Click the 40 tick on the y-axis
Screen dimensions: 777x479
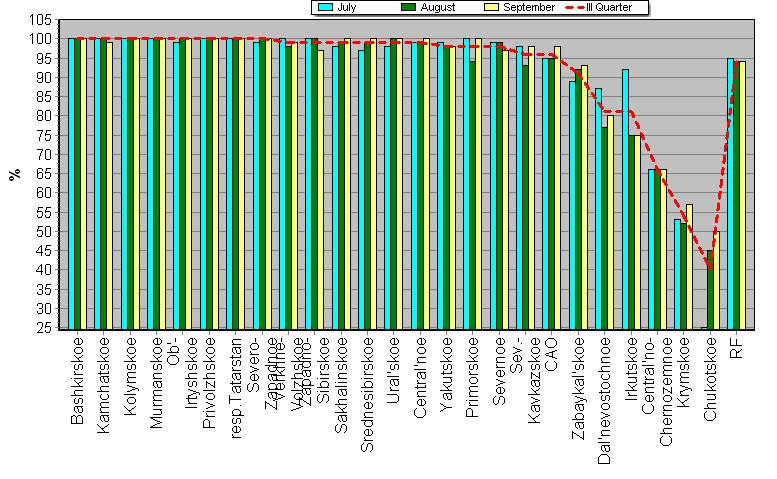point(44,270)
